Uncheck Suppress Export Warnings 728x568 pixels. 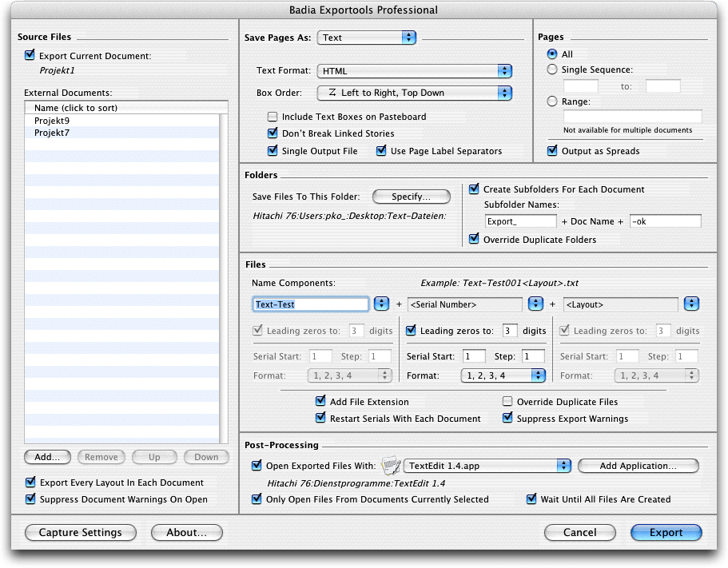pos(507,418)
